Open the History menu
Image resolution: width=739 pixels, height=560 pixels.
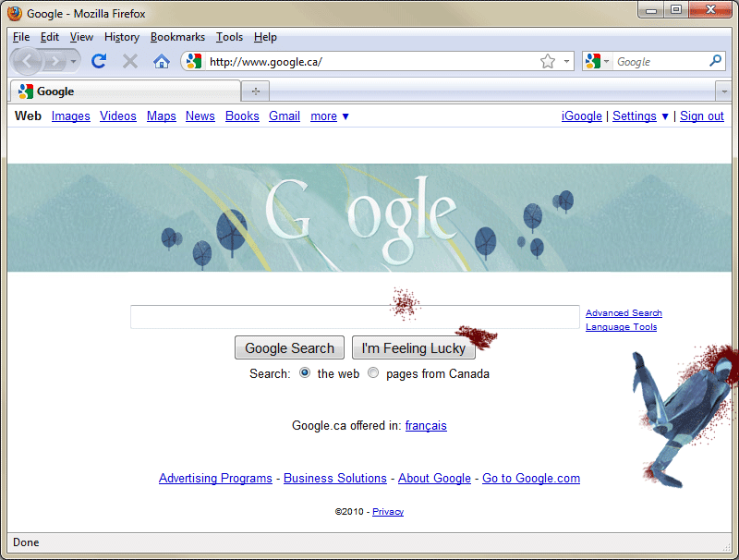tap(122, 37)
